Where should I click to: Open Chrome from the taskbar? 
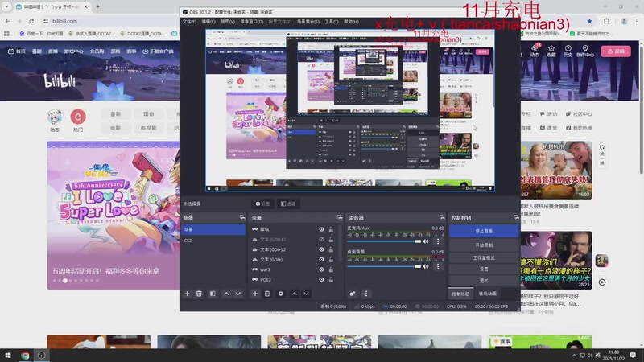coord(25,356)
